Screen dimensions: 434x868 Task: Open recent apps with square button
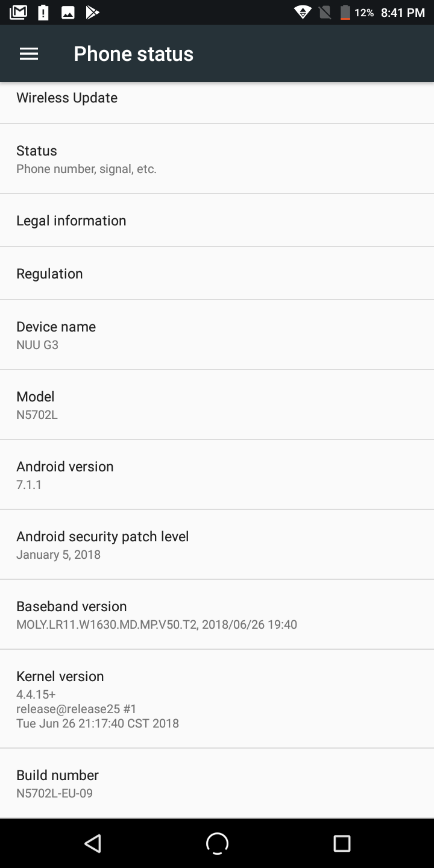342,843
